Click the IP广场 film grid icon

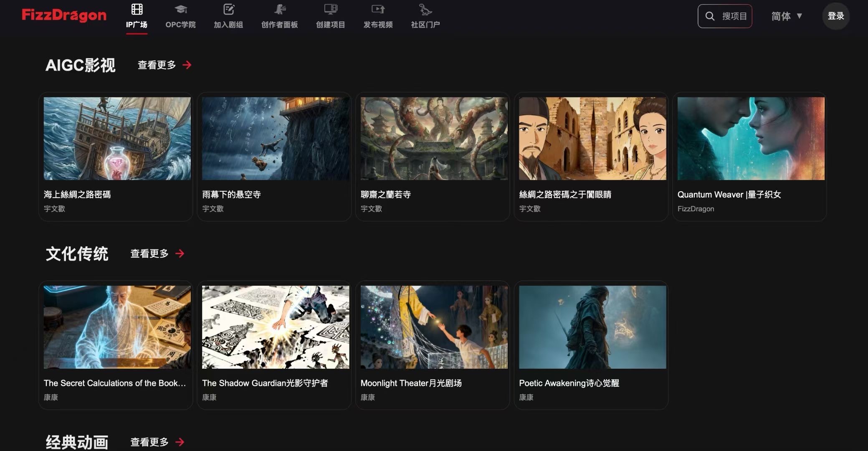pos(137,9)
